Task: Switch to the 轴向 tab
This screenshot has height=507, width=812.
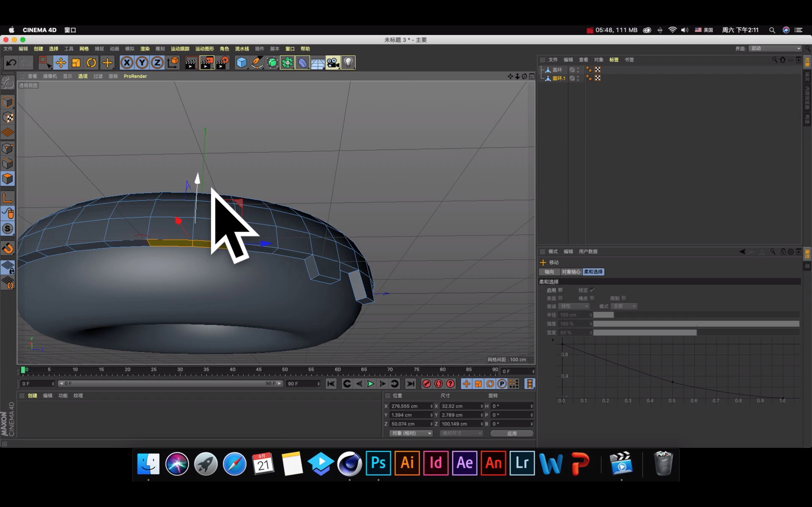Action: pyautogui.click(x=549, y=272)
